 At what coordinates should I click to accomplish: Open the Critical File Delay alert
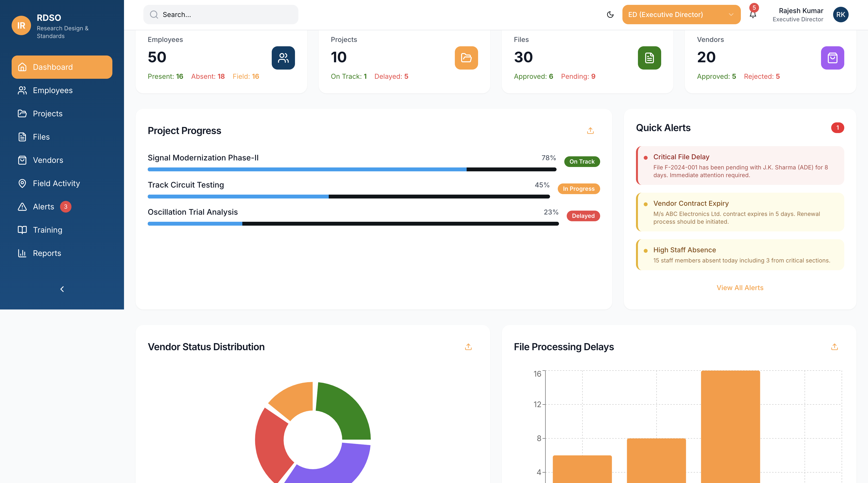(x=740, y=166)
